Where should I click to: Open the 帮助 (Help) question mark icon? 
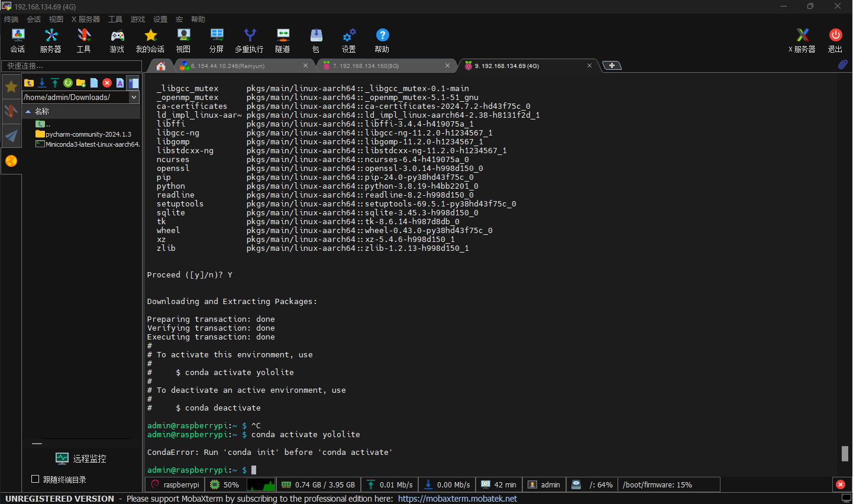(x=382, y=41)
